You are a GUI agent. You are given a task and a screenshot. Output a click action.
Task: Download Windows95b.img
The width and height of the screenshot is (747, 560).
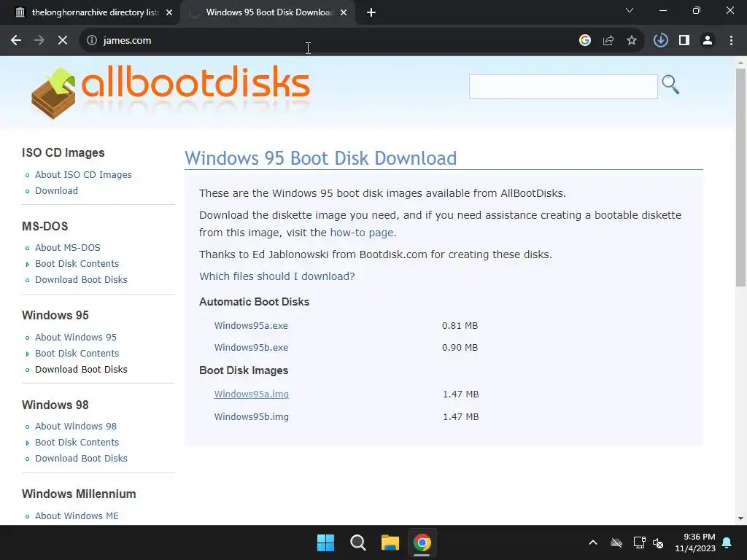pos(252,416)
